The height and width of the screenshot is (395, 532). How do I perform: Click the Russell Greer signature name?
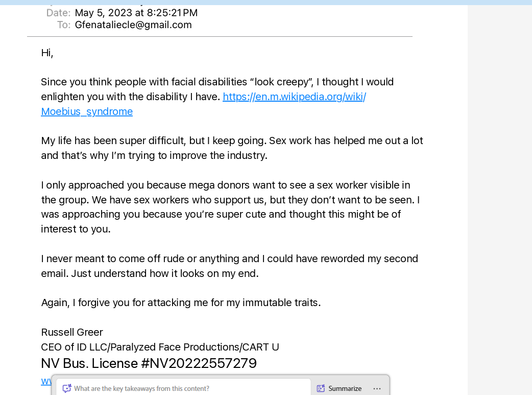72,332
